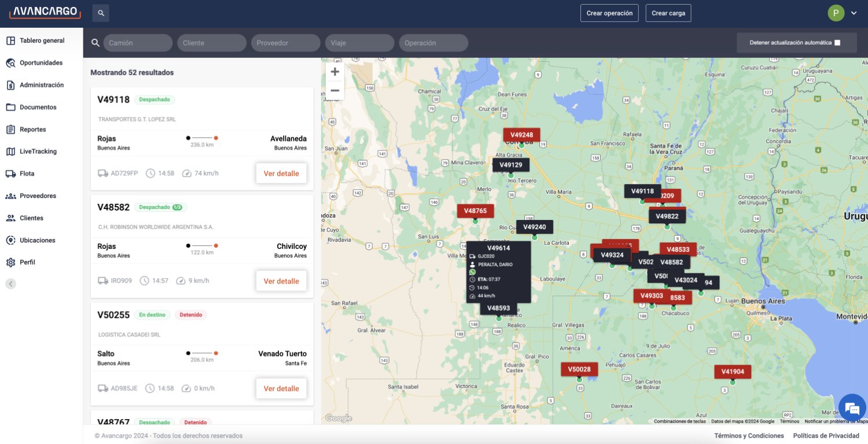
Task: Click clock icon in V49118 card
Action: click(150, 173)
